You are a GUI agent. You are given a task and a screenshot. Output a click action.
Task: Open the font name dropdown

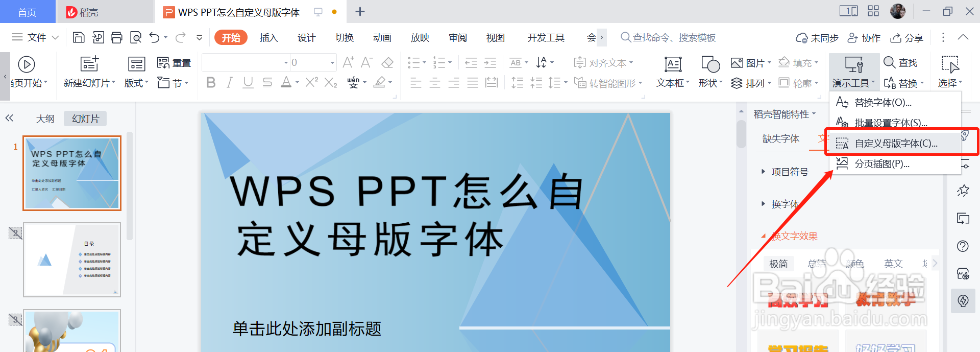(x=286, y=63)
